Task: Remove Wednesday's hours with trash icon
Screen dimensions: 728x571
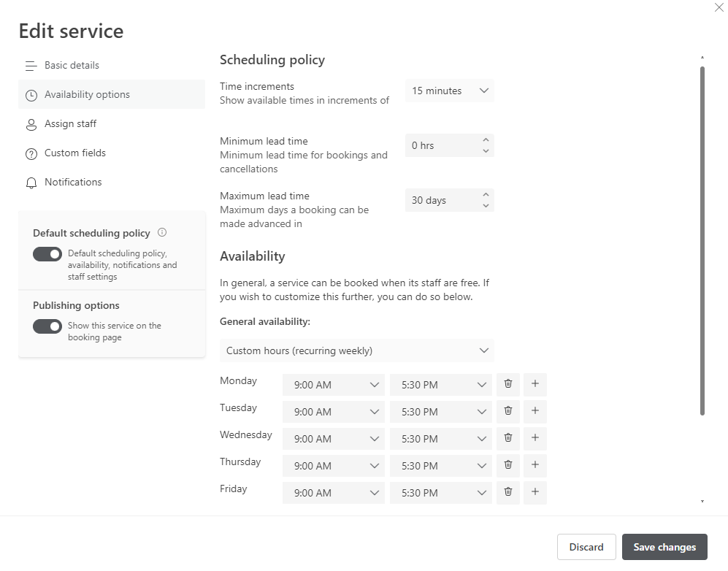Action: (508, 438)
